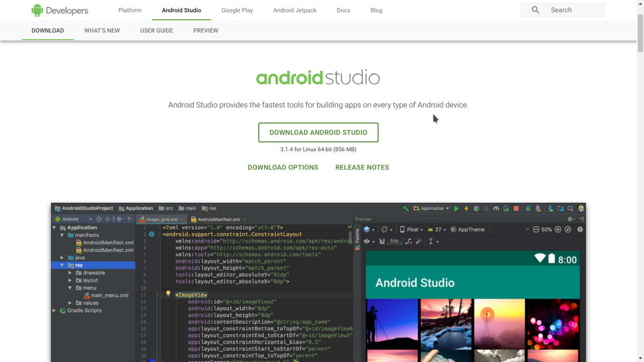The image size is (644, 362).
Task: Select the res folder in project tree
Action: [x=93, y=265]
